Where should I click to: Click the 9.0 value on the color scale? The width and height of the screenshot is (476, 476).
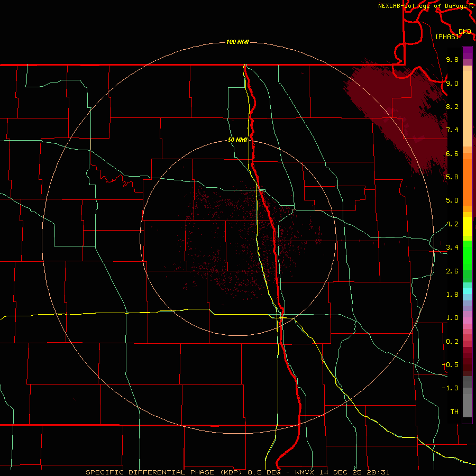pos(452,83)
